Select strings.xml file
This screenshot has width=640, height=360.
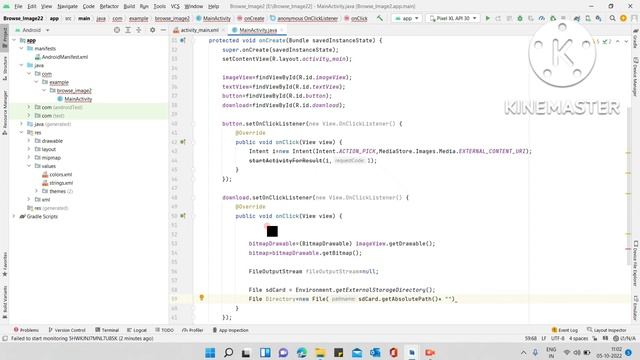(61, 183)
